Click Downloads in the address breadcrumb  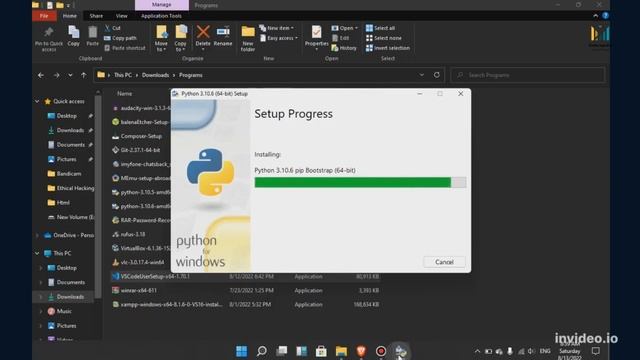coord(156,75)
